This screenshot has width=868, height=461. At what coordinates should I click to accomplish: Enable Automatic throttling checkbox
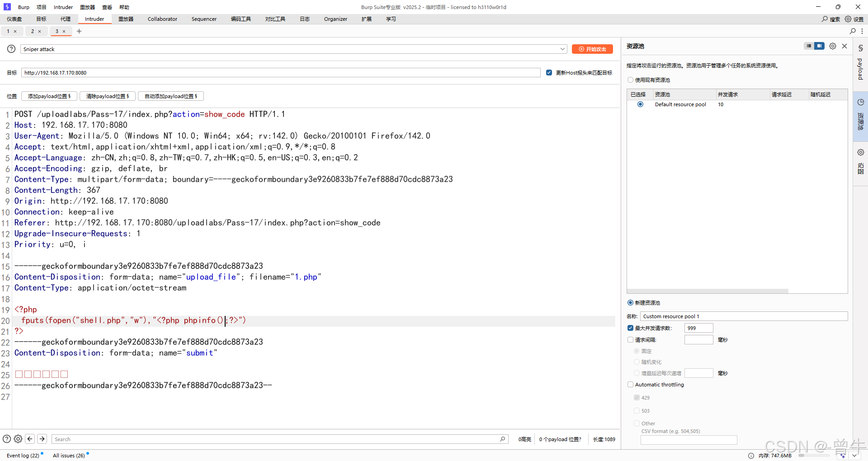(630, 384)
